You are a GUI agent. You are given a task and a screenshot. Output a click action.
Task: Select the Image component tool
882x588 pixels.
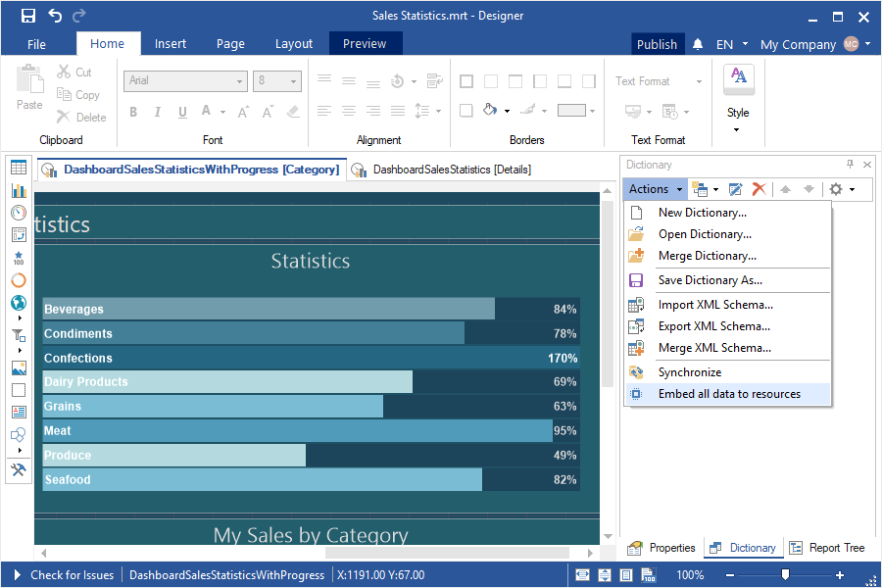(x=19, y=368)
